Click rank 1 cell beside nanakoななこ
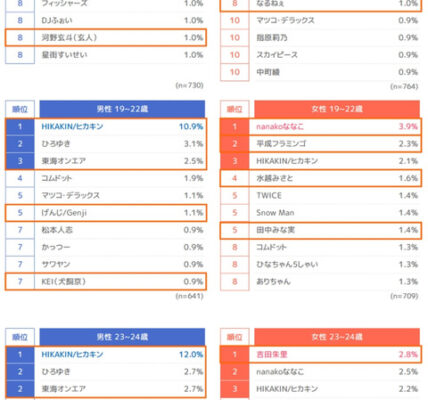 [x=235, y=127]
